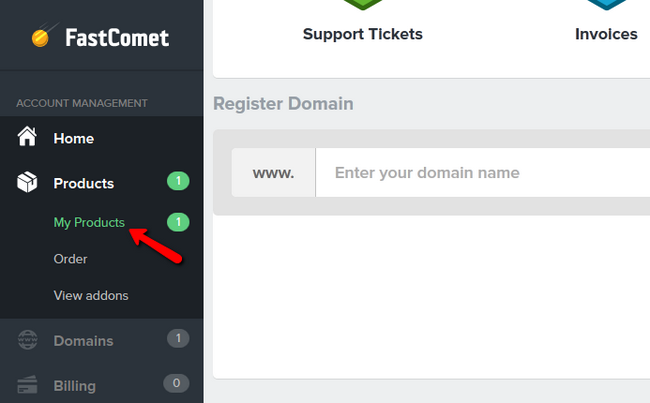Collapse the Products menu section
This screenshot has width=650, height=403.
point(102,182)
